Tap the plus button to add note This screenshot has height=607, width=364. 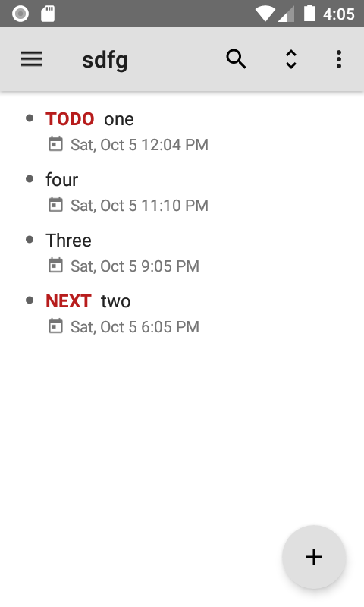tap(314, 557)
